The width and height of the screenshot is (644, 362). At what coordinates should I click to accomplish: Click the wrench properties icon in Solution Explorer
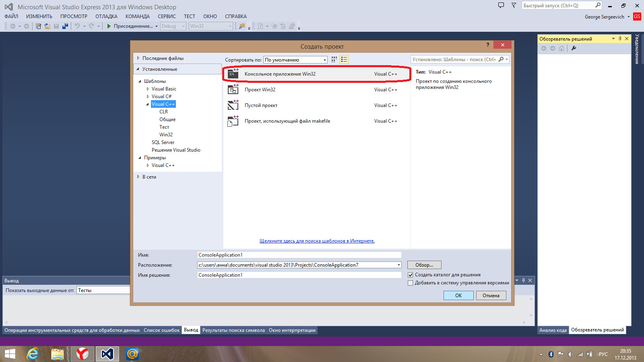coord(574,48)
